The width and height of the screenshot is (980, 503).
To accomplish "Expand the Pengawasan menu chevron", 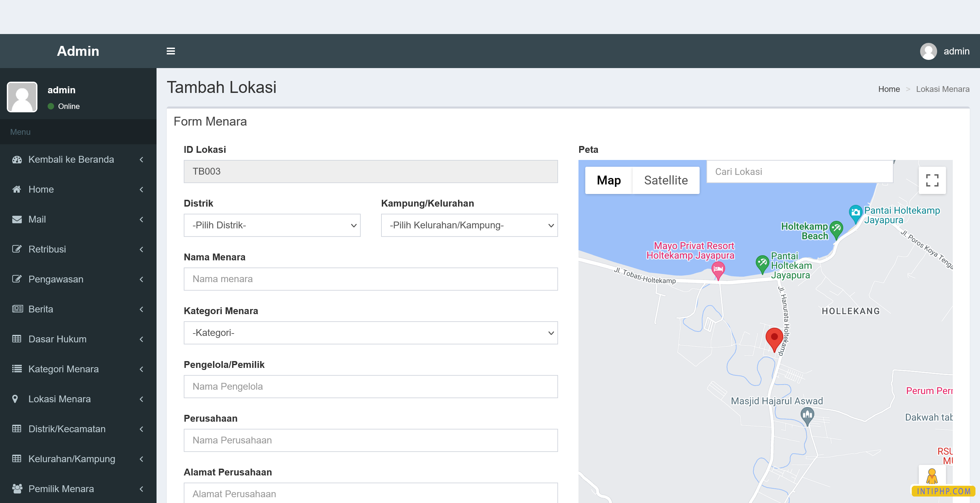I will point(141,279).
